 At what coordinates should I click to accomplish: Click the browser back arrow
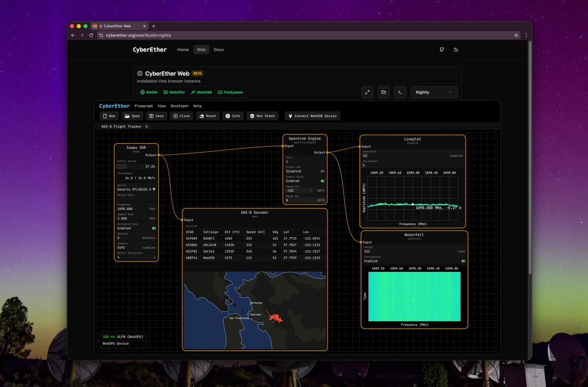click(x=73, y=35)
